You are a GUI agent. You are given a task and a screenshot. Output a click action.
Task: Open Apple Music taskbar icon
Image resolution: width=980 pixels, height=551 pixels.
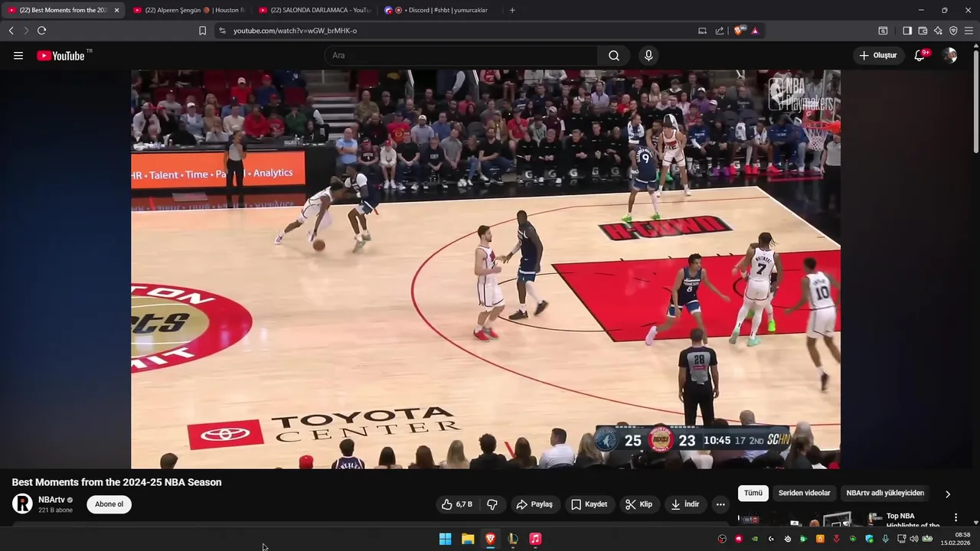[x=535, y=539]
